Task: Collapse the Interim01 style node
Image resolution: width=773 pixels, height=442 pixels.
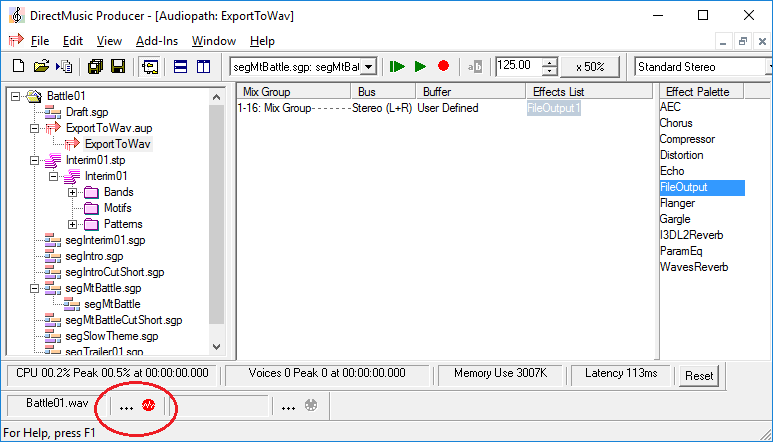Action: (53, 176)
